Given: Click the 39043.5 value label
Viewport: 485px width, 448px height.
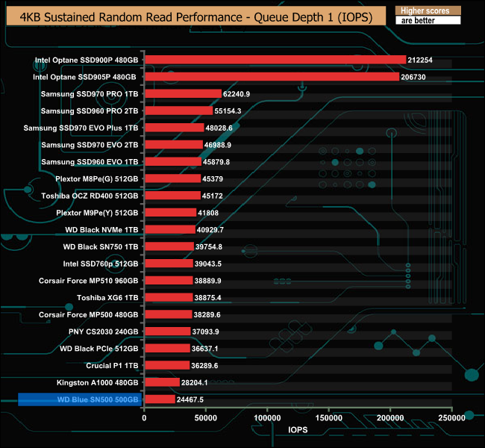Looking at the screenshot, I should tap(208, 264).
